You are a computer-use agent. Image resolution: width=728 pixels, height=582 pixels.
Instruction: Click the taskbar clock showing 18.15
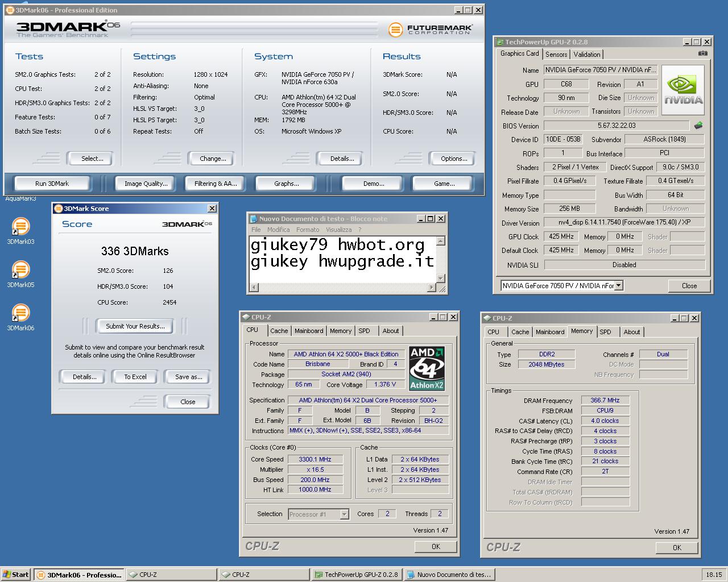click(x=714, y=575)
